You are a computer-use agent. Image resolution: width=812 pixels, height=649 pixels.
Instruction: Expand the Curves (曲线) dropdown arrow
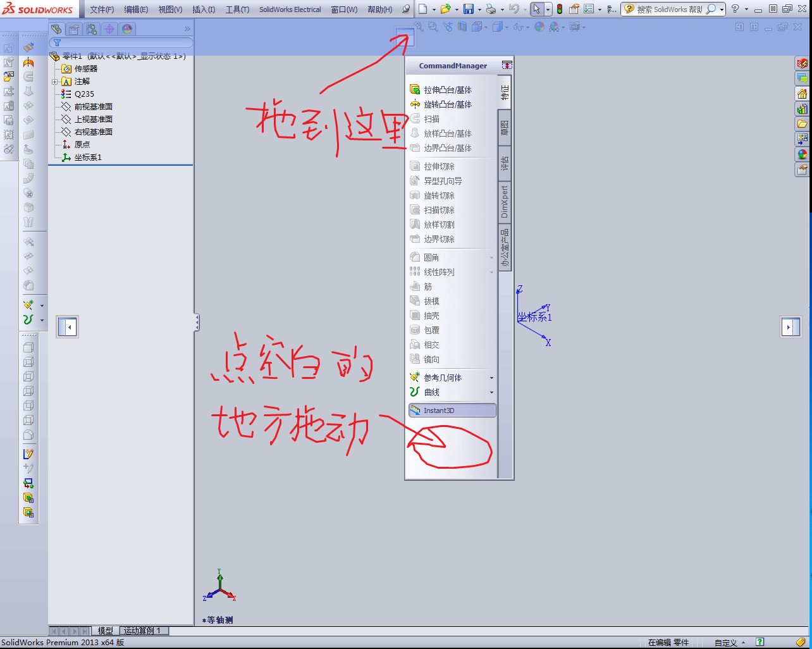pyautogui.click(x=491, y=392)
